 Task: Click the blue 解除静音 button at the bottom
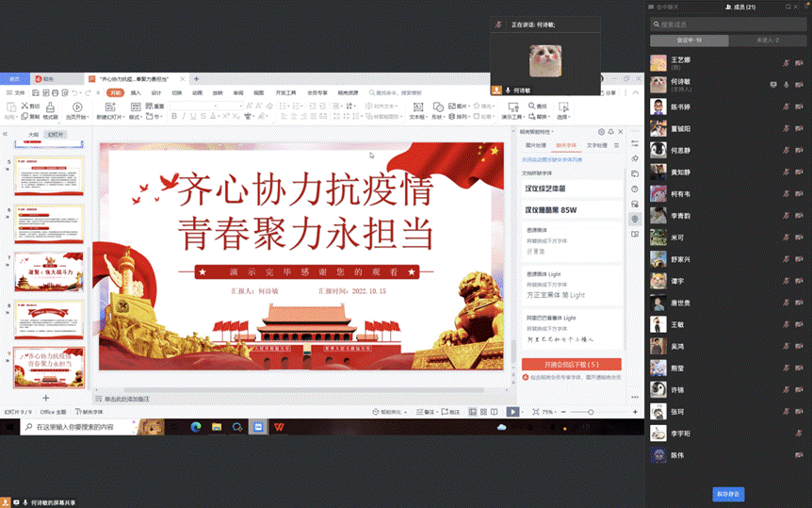tap(727, 493)
